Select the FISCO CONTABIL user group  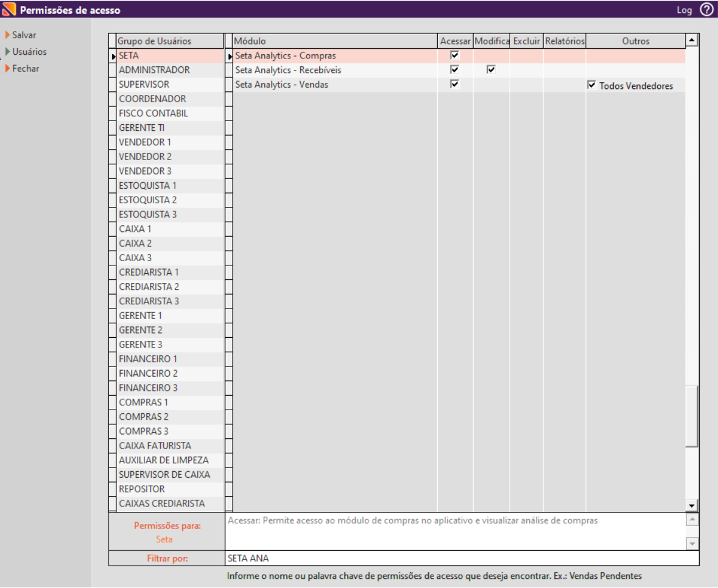click(x=170, y=113)
